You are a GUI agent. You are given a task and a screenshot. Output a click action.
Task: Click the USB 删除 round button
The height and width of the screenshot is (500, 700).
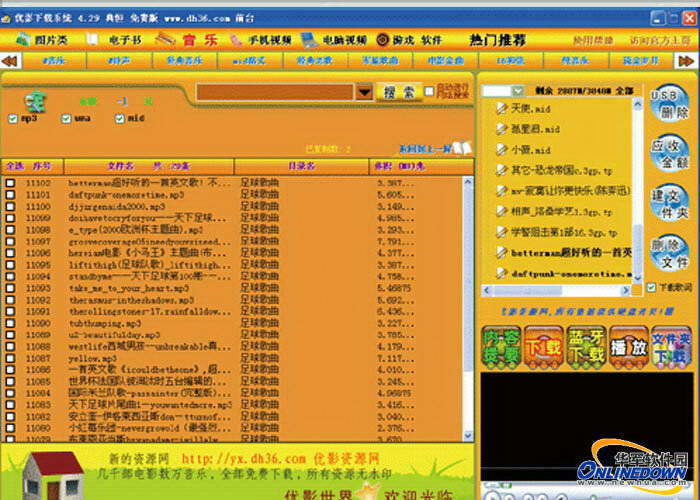click(669, 103)
